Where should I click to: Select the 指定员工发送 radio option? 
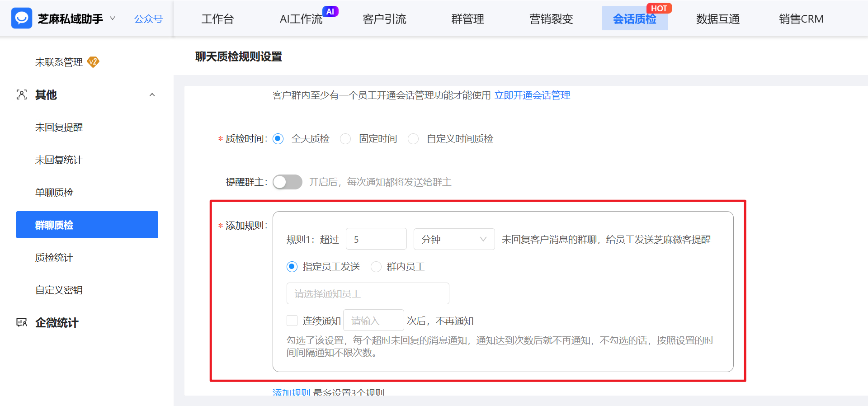pyautogui.click(x=292, y=267)
